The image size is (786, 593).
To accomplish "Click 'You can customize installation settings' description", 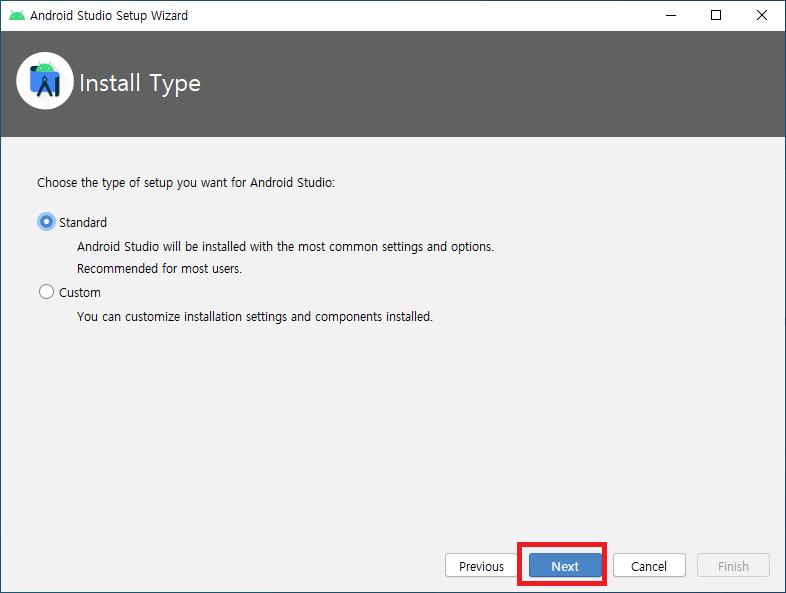I will [255, 317].
